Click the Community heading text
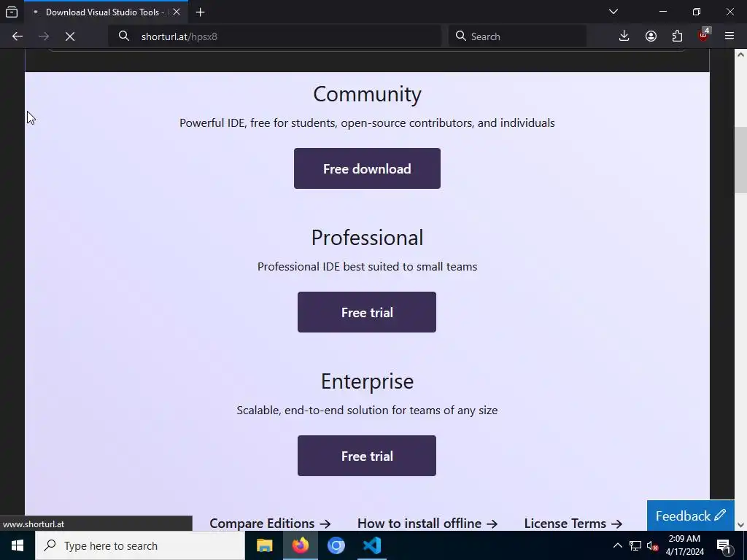747x560 pixels. [x=367, y=94]
